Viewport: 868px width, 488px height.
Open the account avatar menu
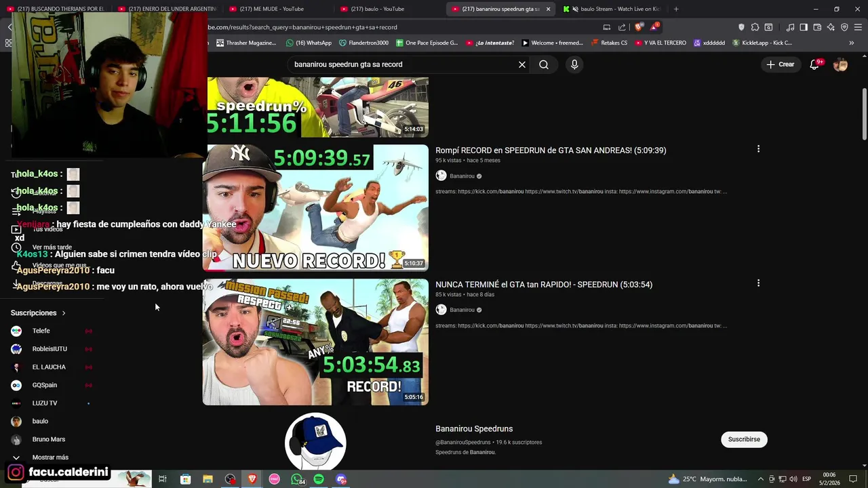(840, 64)
